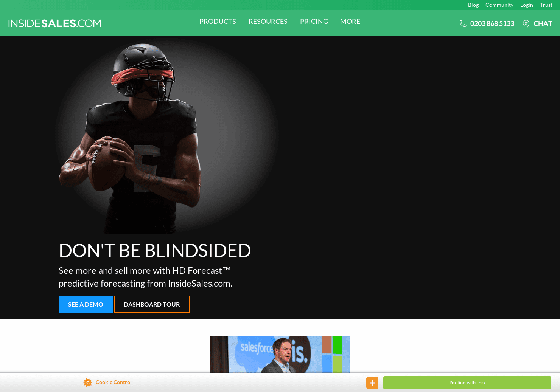Click the InsideSales.com logo
The width and height of the screenshot is (560, 392).
tap(54, 23)
